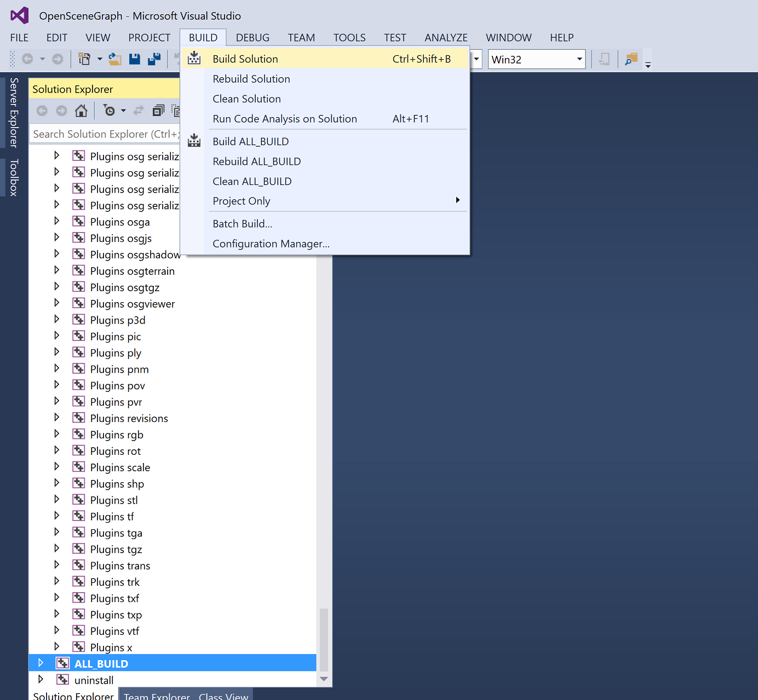Click Solution Explorer Home icon

[81, 111]
